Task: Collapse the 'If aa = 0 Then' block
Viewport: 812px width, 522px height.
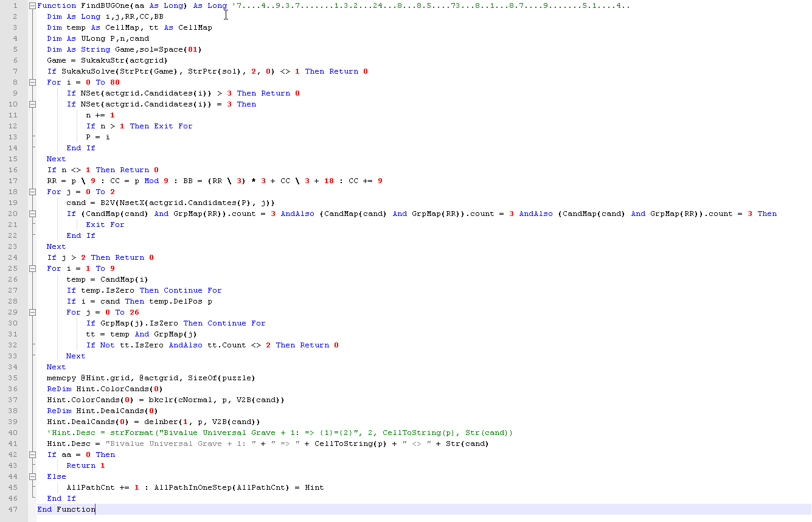Action: (32, 454)
